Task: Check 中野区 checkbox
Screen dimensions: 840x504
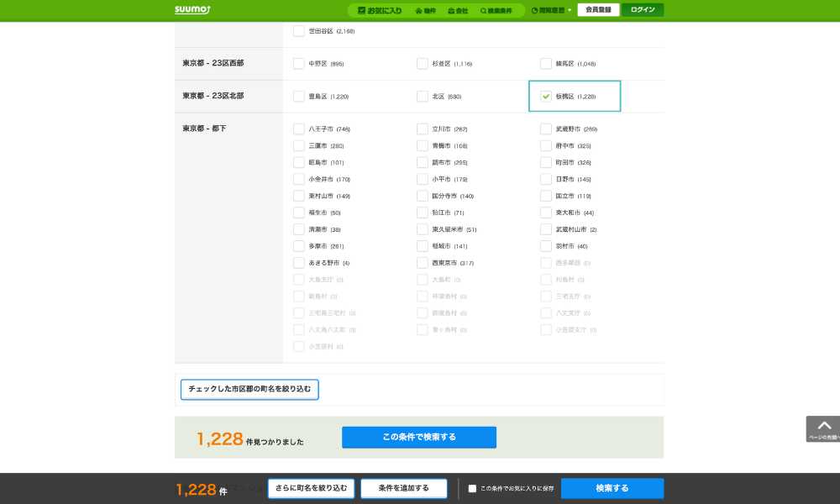Action: [x=299, y=64]
